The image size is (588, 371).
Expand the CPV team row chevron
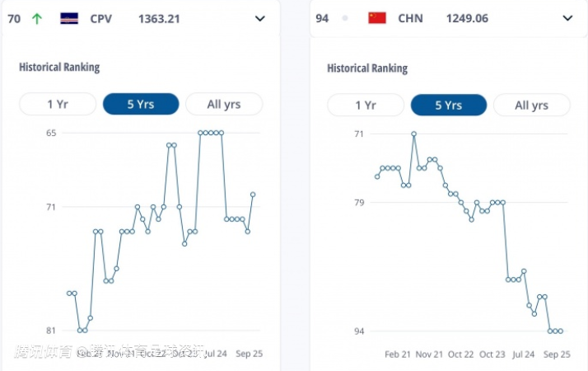260,18
